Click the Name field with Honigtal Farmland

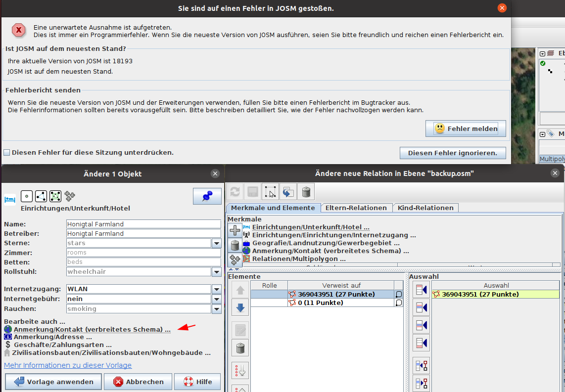click(143, 224)
